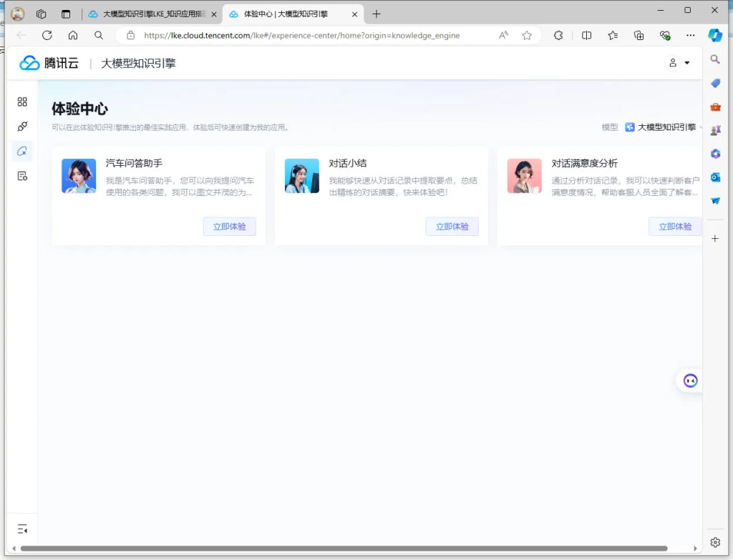733x560 pixels.
Task: Click the plugin connector icon in sidebar
Action: tap(22, 127)
